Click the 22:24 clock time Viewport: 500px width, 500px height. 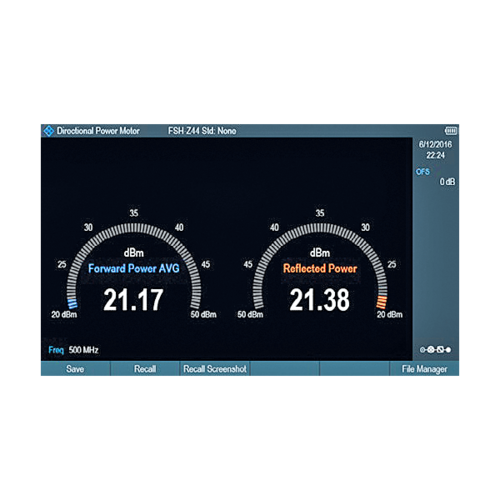(435, 155)
